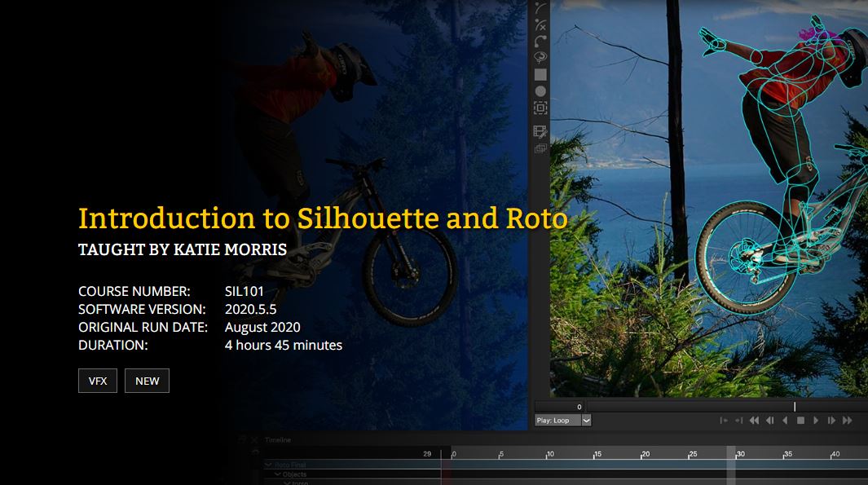Click the current frame number field showing 0

(x=559, y=407)
